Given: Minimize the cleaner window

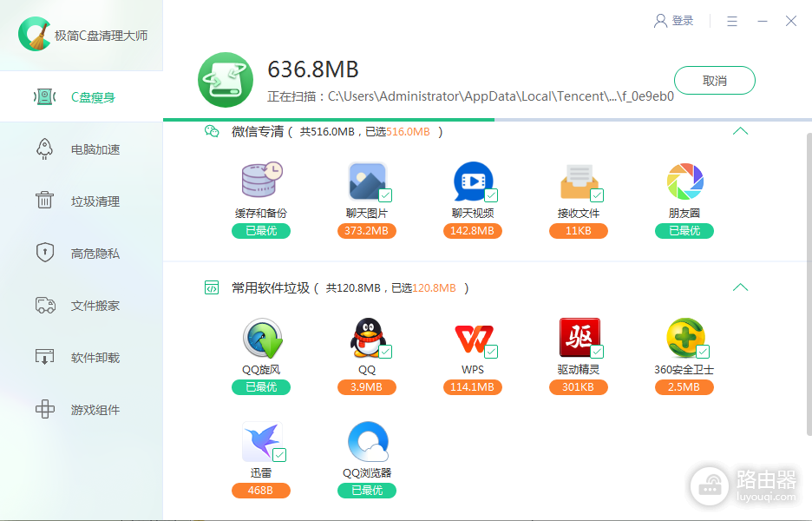Looking at the screenshot, I should pos(763,21).
